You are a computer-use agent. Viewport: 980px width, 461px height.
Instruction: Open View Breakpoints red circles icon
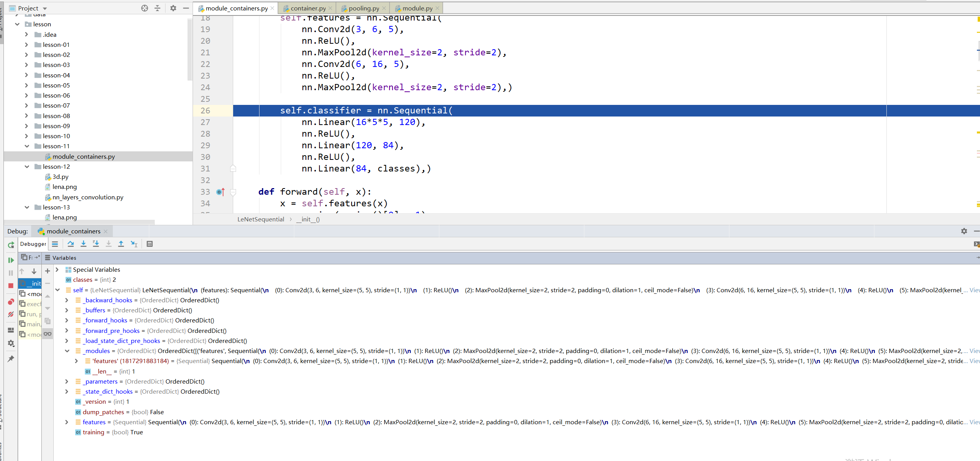click(x=11, y=302)
